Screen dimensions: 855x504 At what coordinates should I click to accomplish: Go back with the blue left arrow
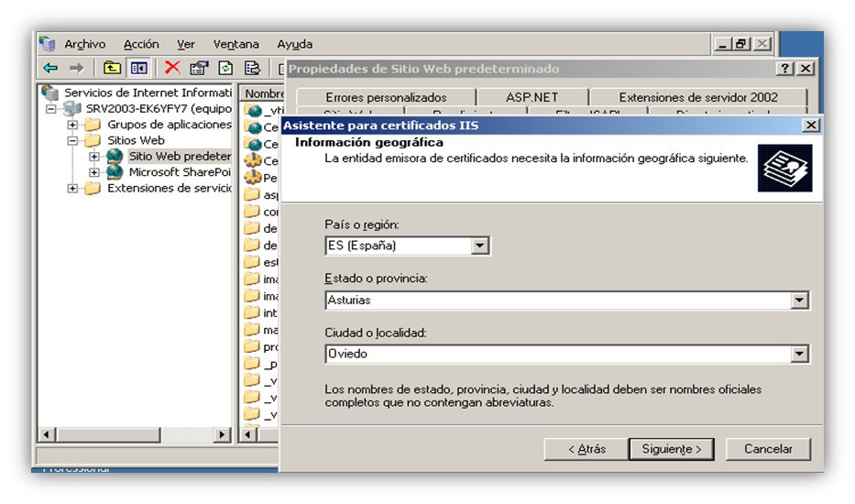pyautogui.click(x=50, y=68)
